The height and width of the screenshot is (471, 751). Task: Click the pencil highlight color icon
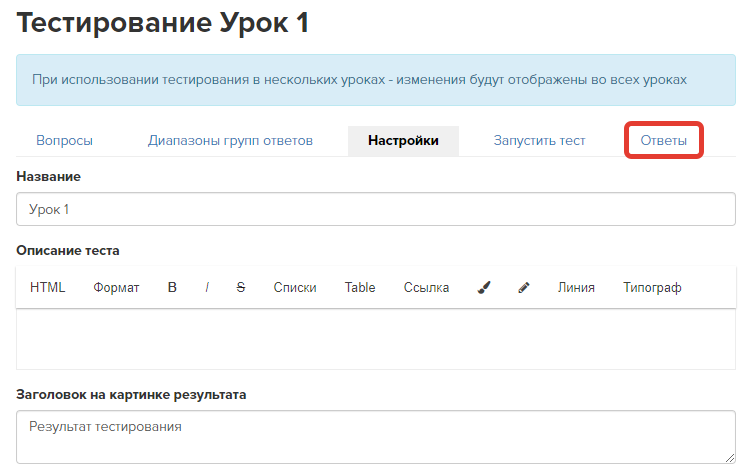point(524,287)
